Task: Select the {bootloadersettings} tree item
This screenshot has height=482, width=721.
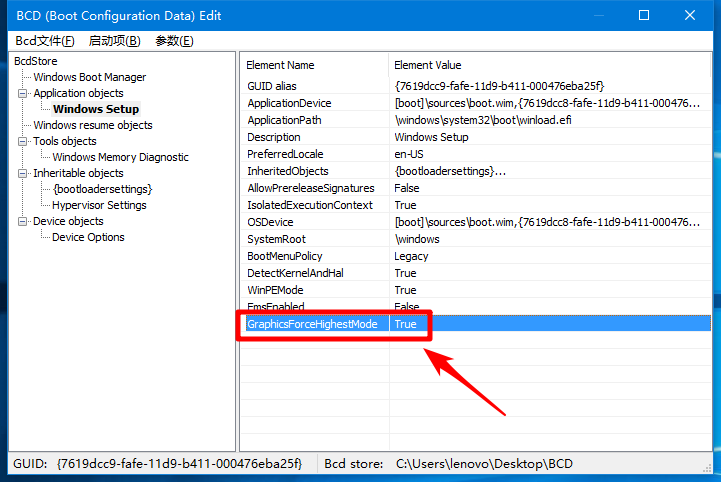Action: tap(102, 189)
